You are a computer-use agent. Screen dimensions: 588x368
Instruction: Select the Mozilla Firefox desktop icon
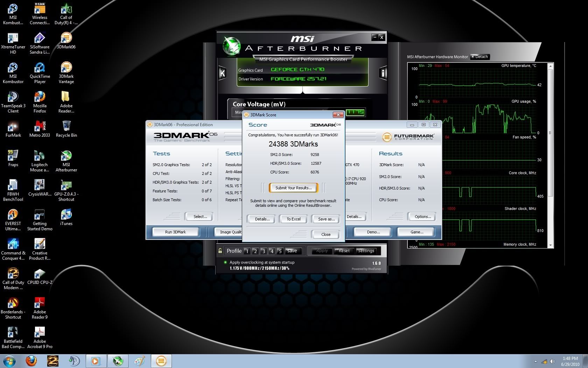pos(40,102)
